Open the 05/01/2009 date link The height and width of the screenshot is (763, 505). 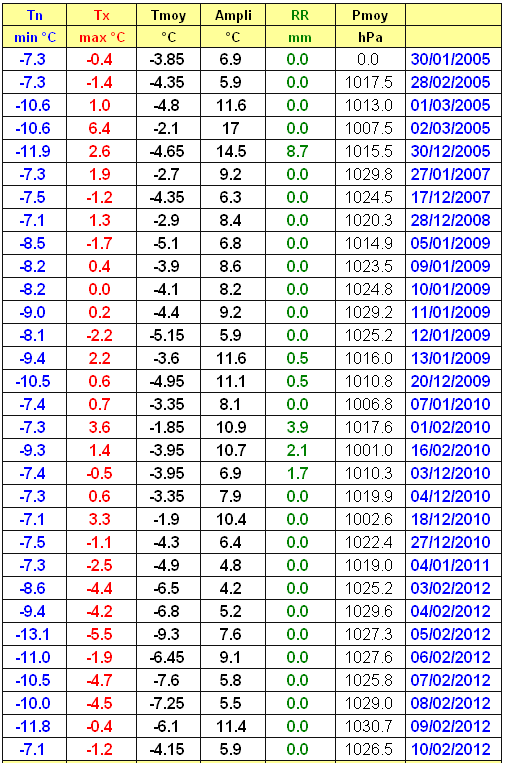(451, 243)
